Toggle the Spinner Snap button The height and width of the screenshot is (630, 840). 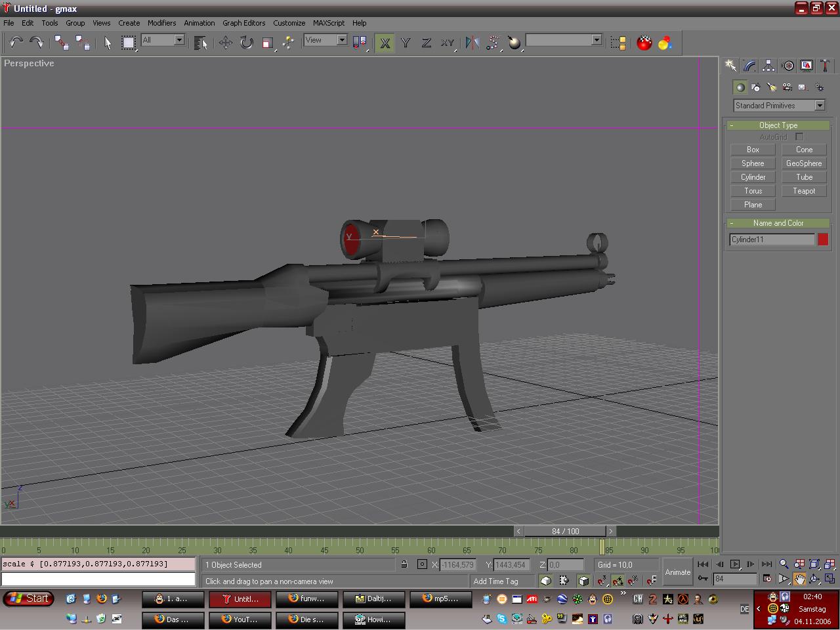[x=651, y=580]
